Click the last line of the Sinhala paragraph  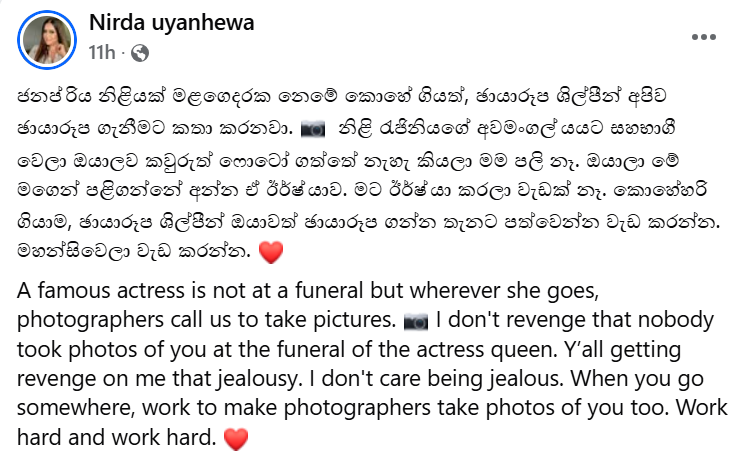[x=134, y=251]
